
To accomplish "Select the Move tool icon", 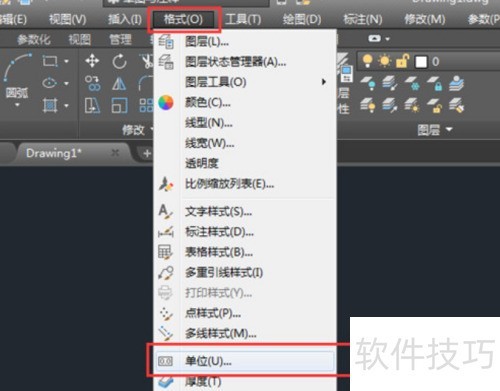I will click(x=92, y=61).
